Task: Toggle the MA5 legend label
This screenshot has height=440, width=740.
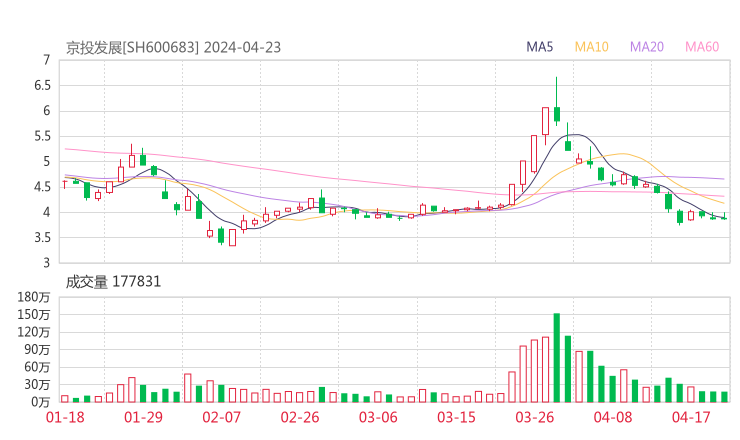Action: click(539, 47)
